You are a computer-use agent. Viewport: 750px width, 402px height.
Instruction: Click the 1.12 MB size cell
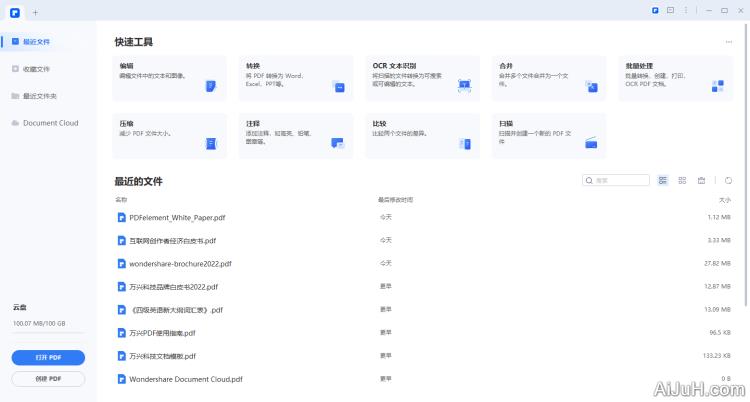(719, 217)
